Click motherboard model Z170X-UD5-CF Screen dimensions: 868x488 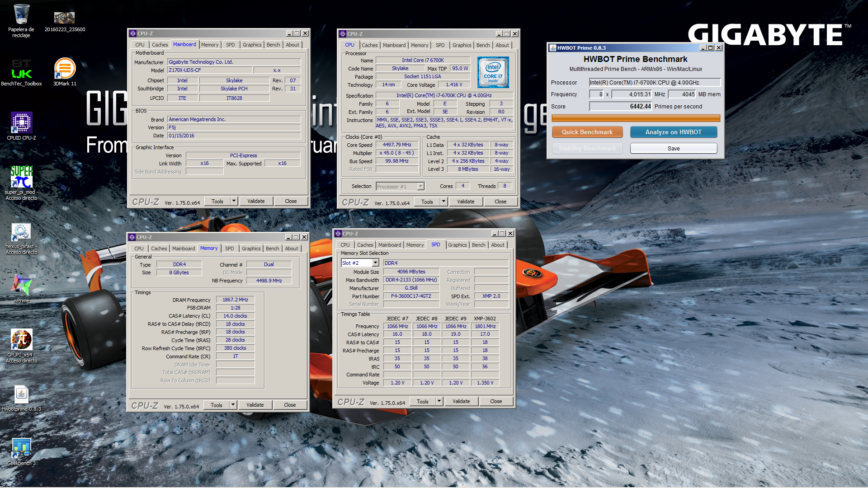[x=209, y=70]
